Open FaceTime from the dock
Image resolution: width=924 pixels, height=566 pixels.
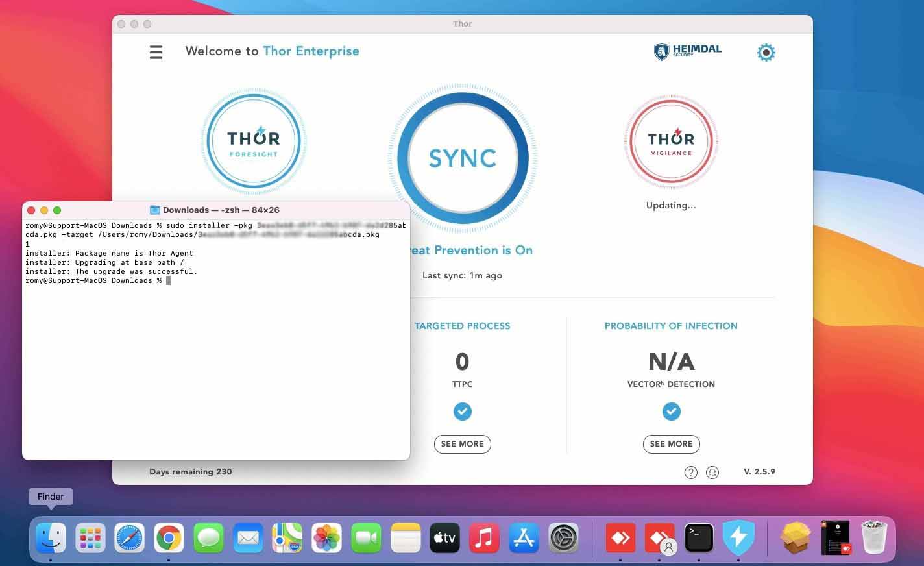pyautogui.click(x=366, y=538)
